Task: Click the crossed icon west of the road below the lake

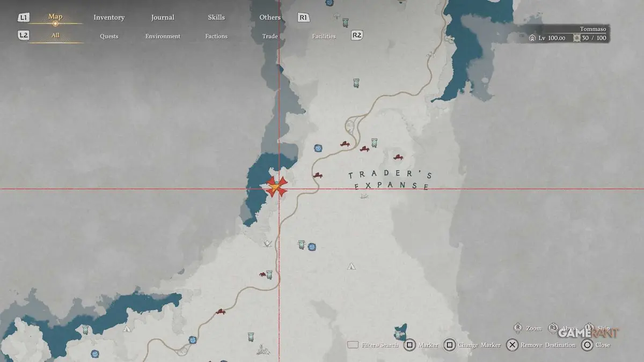Action: click(x=268, y=244)
